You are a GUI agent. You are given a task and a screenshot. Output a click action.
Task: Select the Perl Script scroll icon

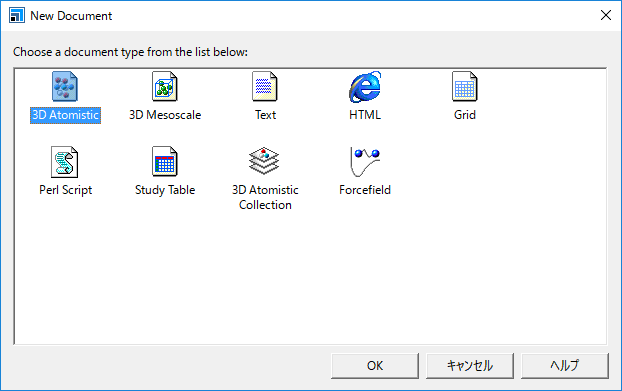click(65, 162)
